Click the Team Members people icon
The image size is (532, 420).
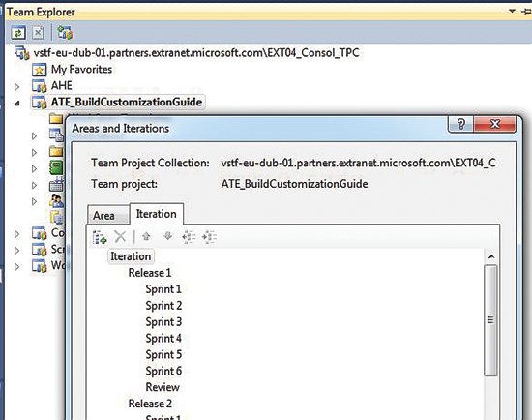click(57, 201)
